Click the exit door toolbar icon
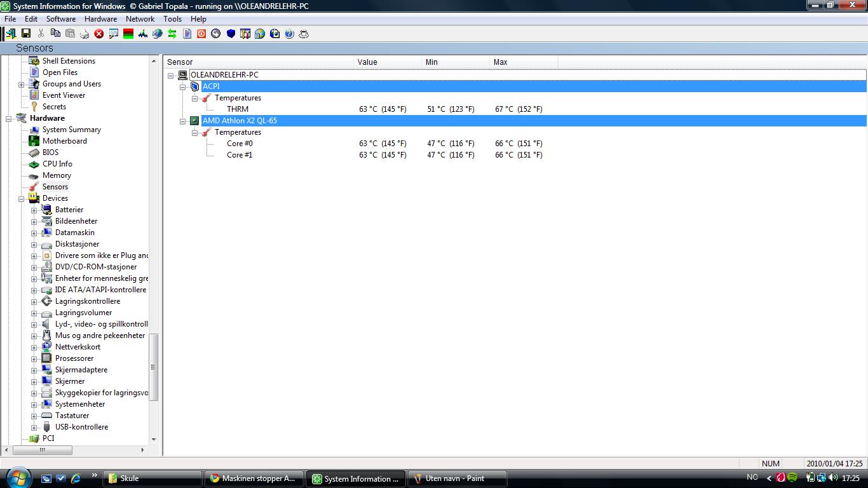 click(11, 34)
